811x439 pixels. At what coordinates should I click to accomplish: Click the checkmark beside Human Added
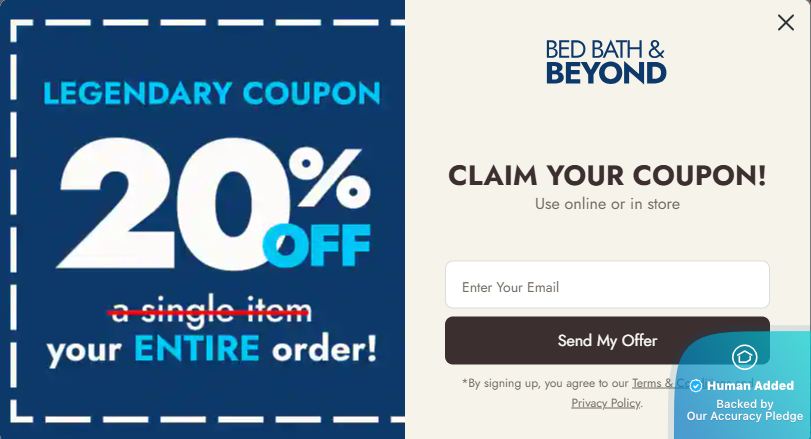click(x=696, y=386)
